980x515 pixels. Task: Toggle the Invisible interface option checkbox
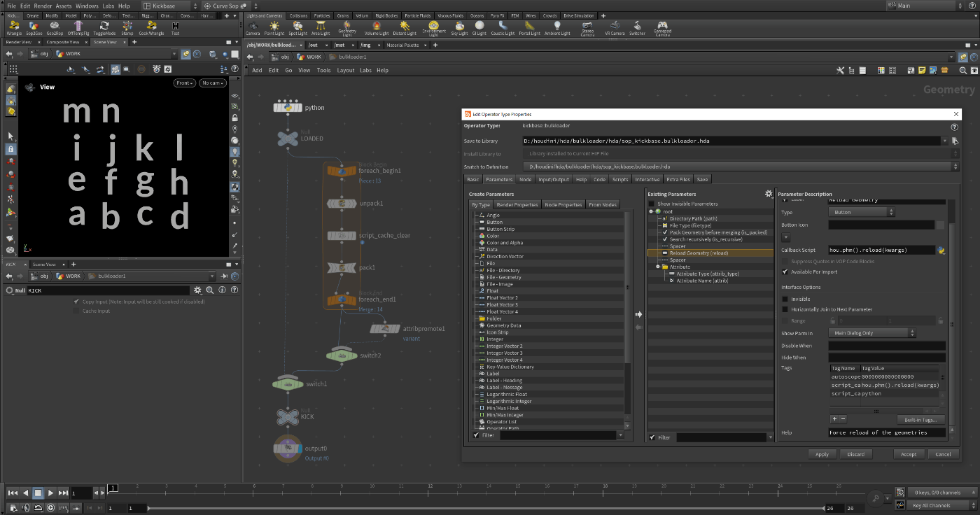coord(785,299)
